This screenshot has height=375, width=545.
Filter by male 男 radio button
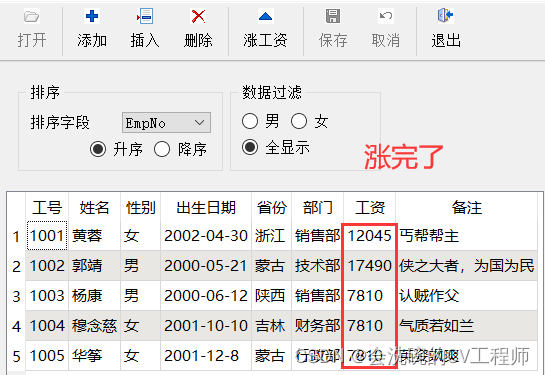click(x=250, y=121)
